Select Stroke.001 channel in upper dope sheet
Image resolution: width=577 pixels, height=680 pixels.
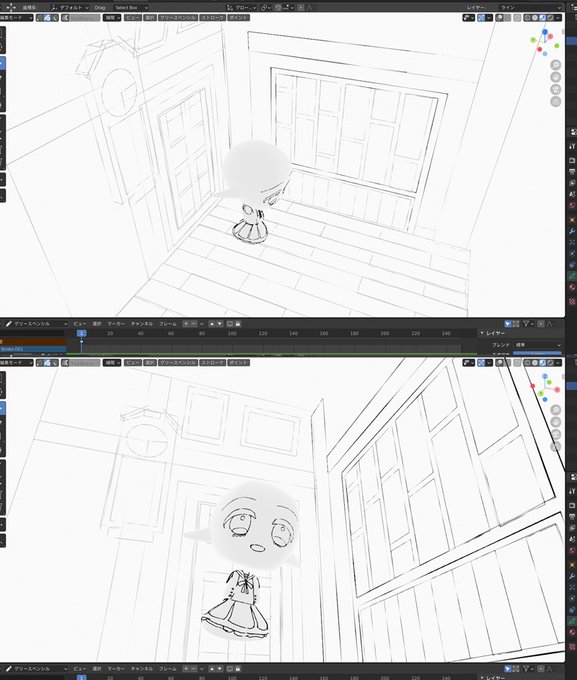coord(33,349)
